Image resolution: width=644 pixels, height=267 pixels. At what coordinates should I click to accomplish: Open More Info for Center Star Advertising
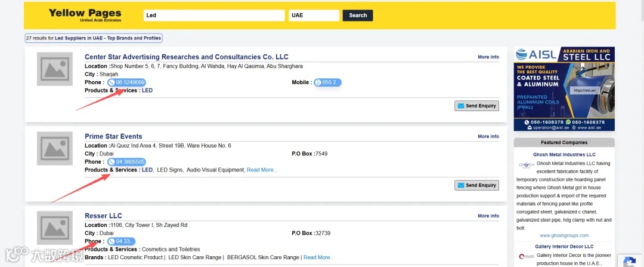(488, 57)
